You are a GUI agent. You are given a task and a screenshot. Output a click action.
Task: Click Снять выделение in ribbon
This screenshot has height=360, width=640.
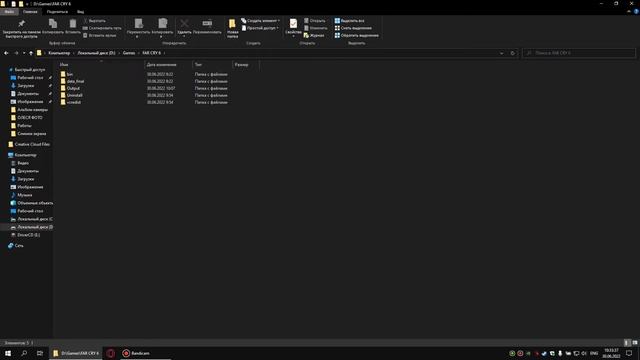[353, 28]
